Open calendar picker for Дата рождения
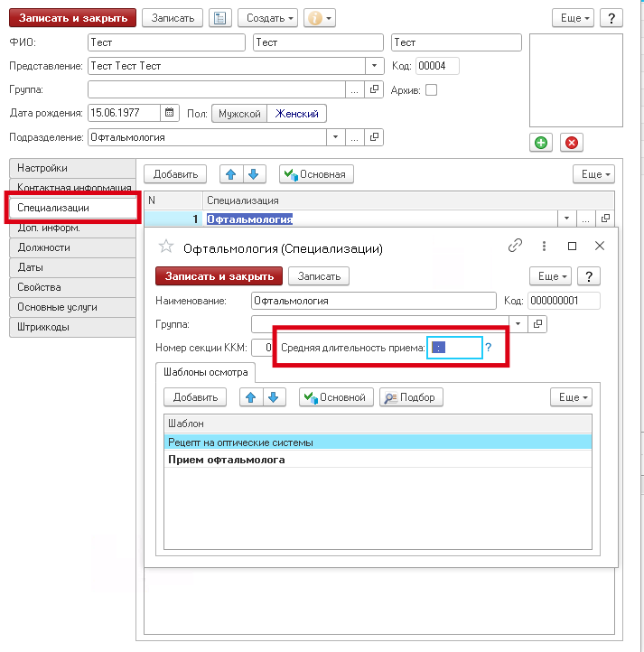This screenshot has height=652, width=644. pos(169,113)
